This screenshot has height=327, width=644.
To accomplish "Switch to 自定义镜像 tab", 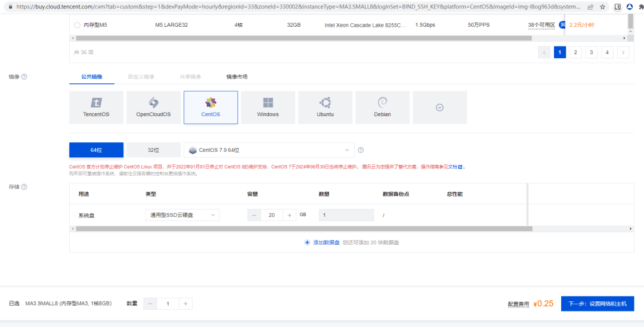I will (141, 77).
